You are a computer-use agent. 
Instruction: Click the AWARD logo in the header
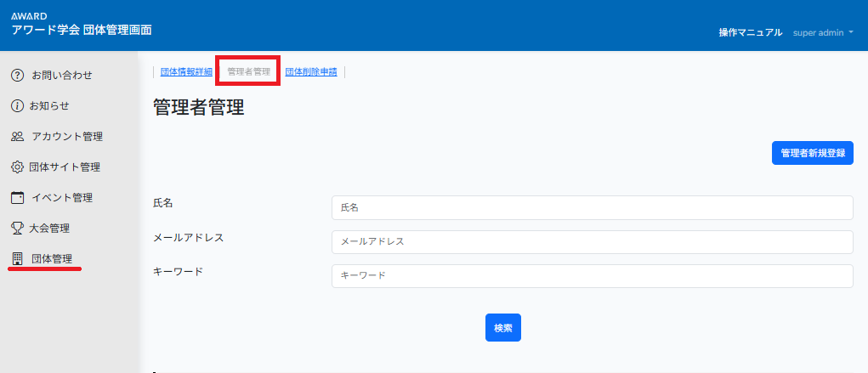click(29, 16)
